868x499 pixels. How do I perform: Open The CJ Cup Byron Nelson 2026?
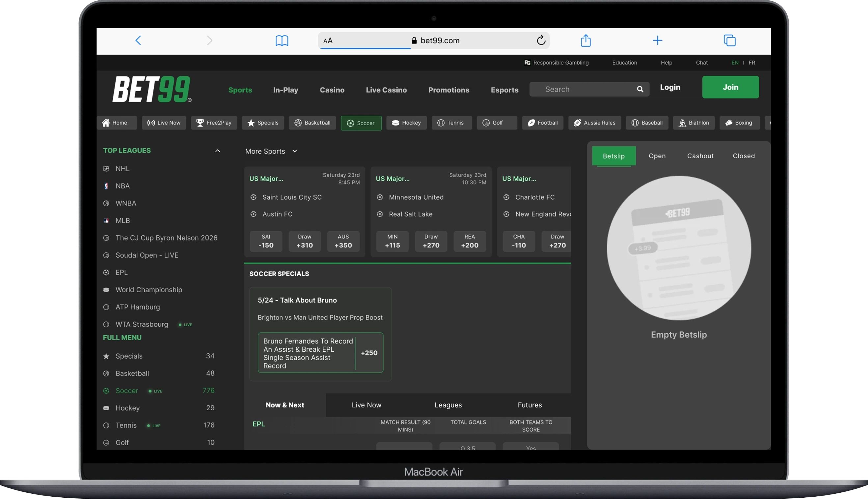166,238
